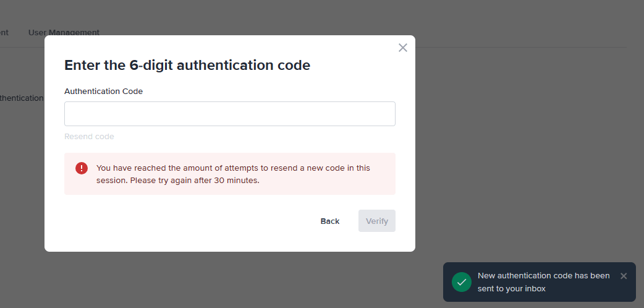The width and height of the screenshot is (644, 308).
Task: Click the Resend code link
Action: point(89,136)
